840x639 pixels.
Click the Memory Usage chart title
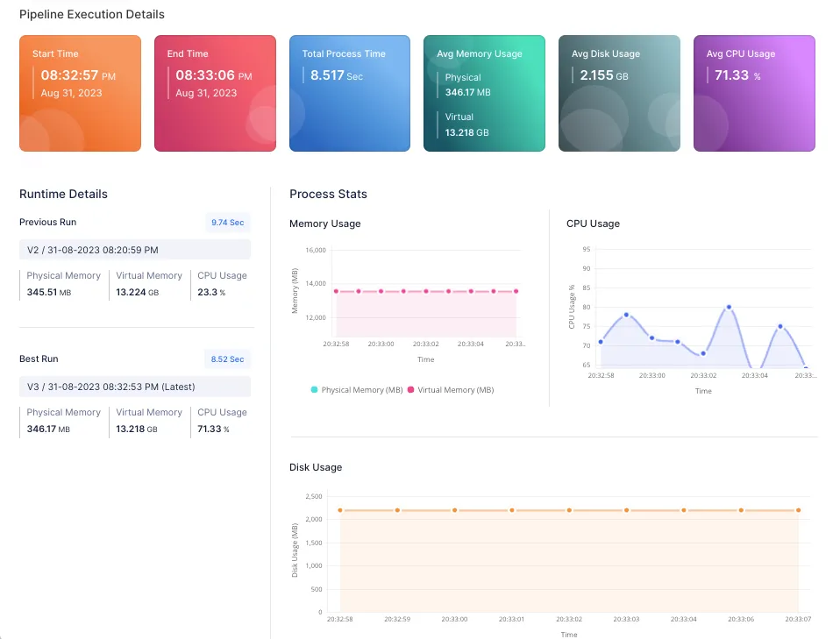325,224
